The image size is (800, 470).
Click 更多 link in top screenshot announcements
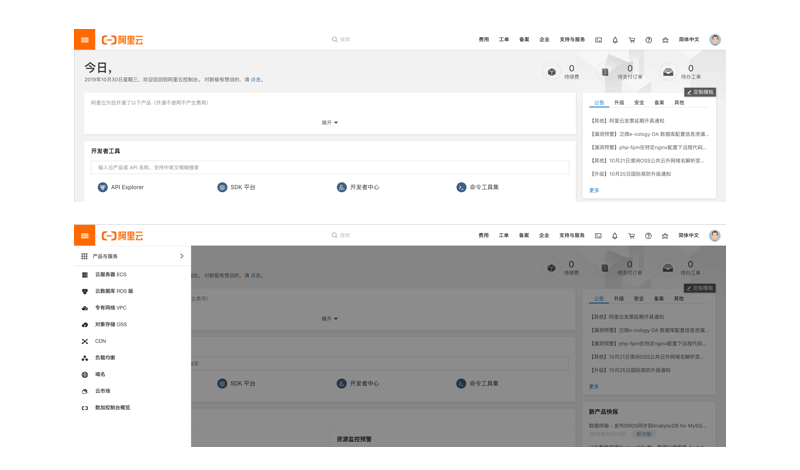click(594, 190)
